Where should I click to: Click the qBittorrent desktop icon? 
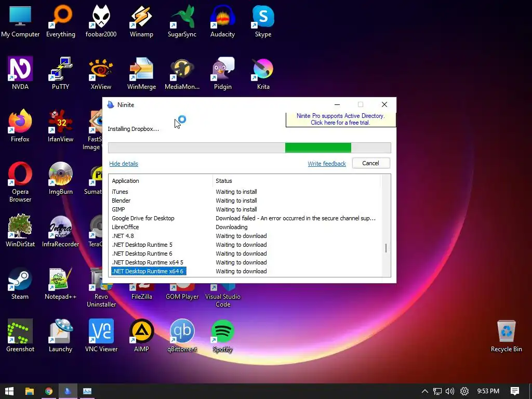(x=182, y=336)
